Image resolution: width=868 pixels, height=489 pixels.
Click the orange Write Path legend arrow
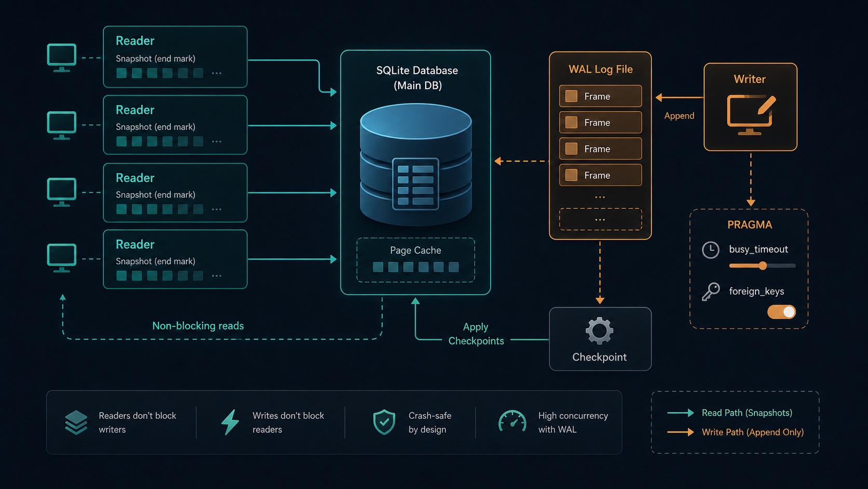681,432
